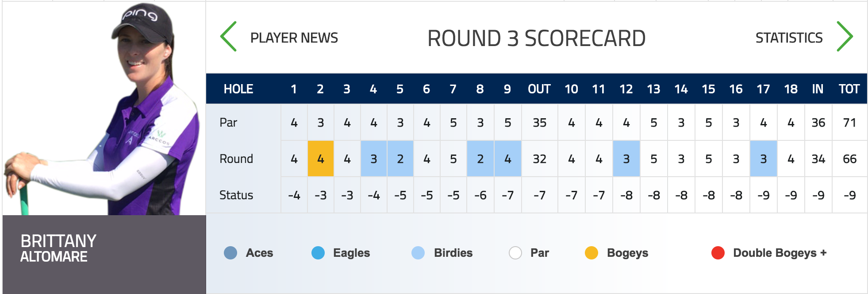Click the right green arrow chevron

pos(844,37)
